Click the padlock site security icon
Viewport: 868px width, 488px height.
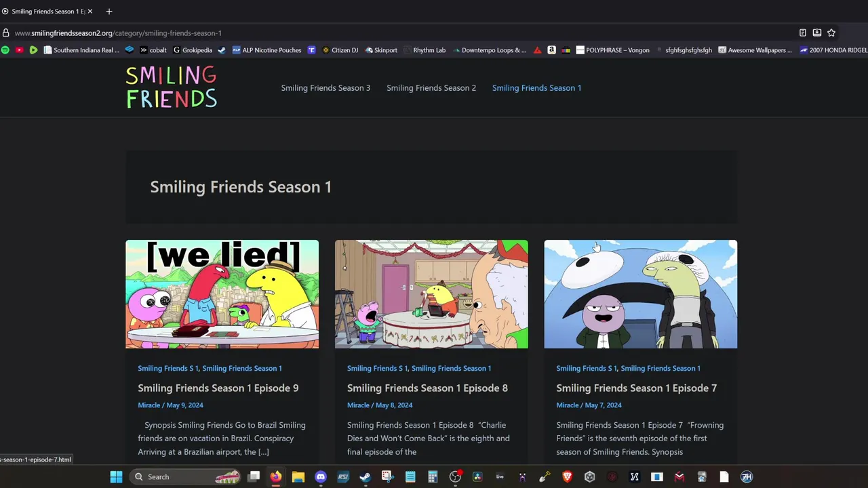pos(5,33)
